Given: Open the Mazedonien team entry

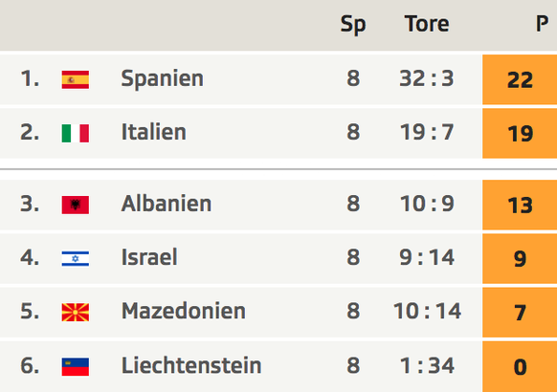Looking at the screenshot, I should tap(184, 311).
